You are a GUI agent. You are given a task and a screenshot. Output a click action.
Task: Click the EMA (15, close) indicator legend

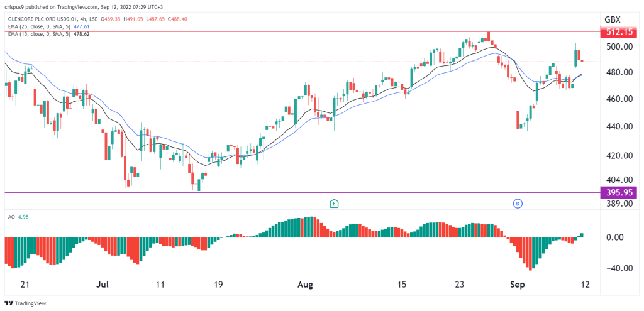click(48, 34)
